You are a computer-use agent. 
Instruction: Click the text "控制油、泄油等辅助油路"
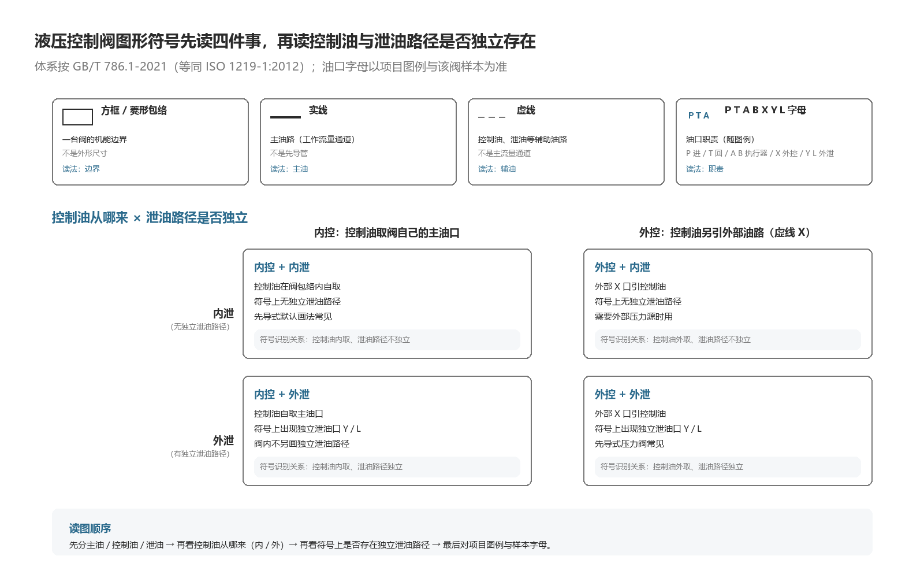523,139
